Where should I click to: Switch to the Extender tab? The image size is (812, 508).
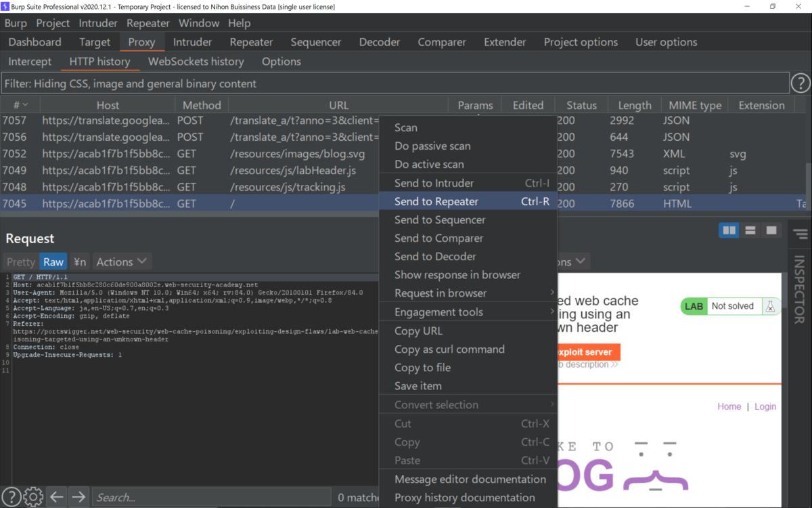click(505, 42)
